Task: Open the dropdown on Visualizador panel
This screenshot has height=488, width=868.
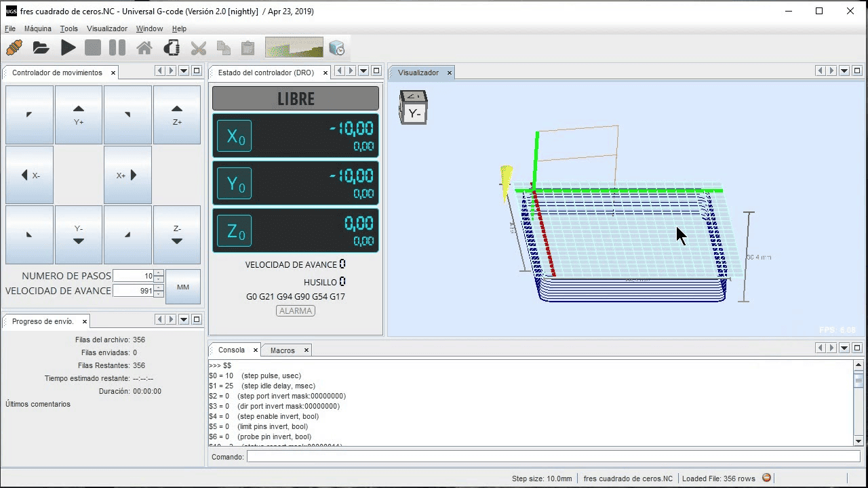Action: click(844, 70)
